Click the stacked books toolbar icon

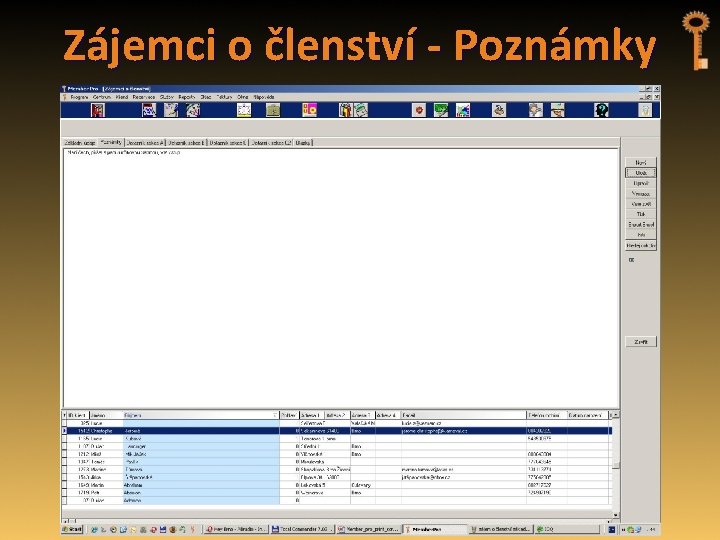[x=345, y=110]
